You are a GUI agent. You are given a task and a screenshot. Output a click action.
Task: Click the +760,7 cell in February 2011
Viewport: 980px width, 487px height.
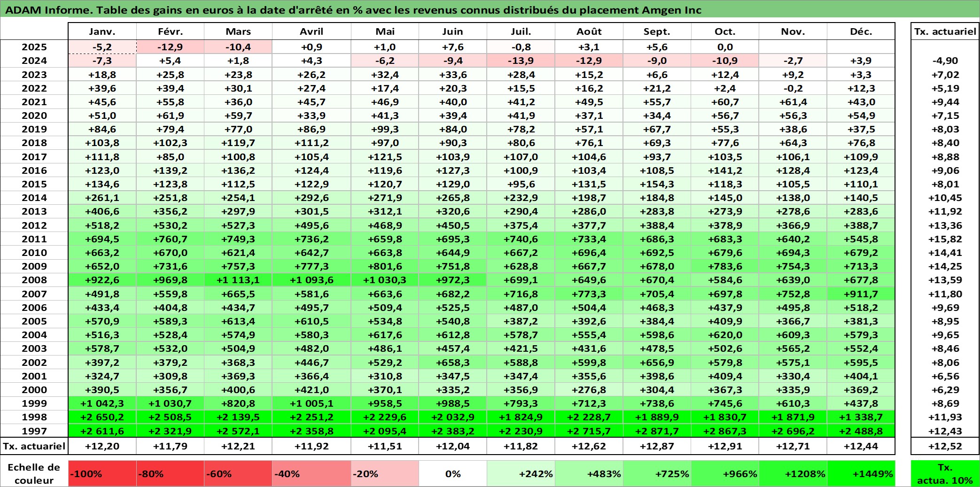click(170, 239)
